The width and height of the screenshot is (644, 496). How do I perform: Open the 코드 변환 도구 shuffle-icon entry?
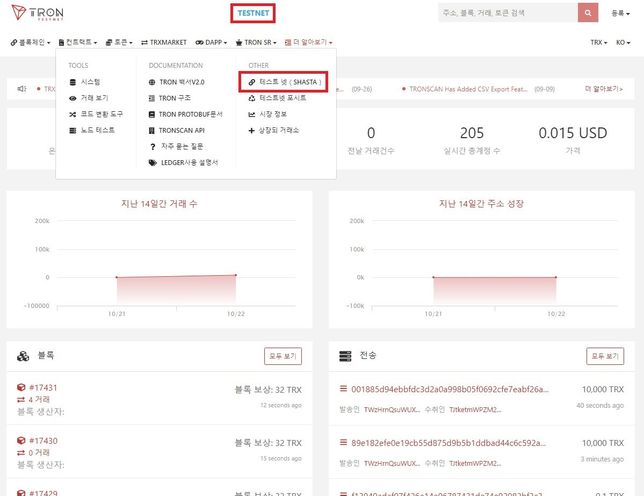click(96, 114)
